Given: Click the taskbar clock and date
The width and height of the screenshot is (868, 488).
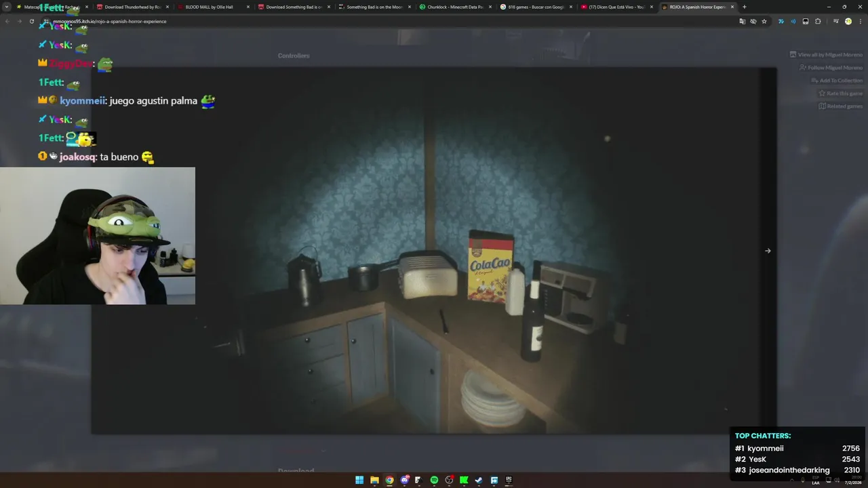Looking at the screenshot, I should point(852,481).
